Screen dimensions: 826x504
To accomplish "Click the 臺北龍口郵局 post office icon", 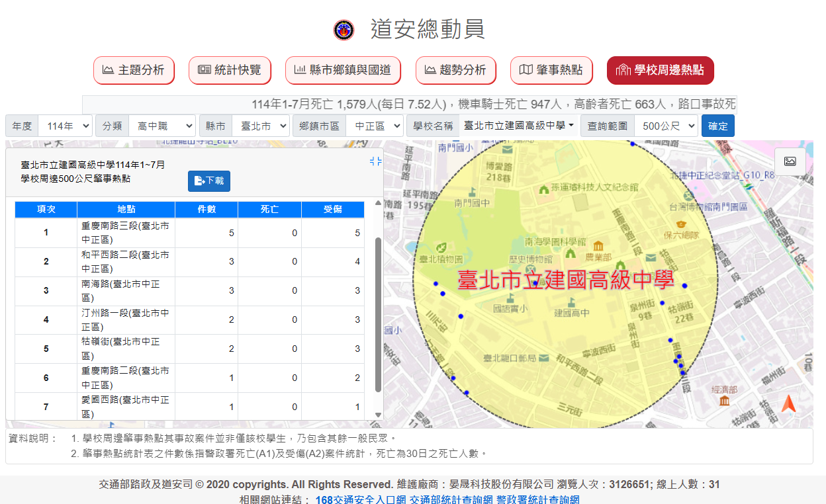I will click(x=544, y=358).
